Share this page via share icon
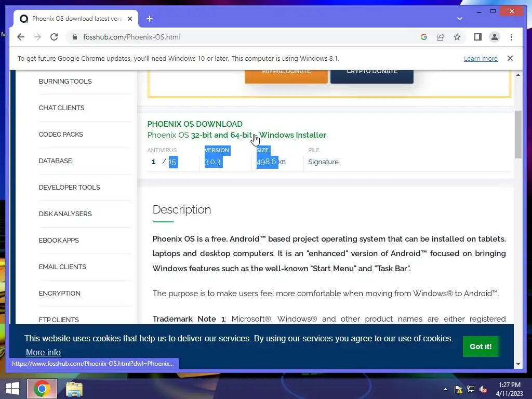Viewport: 532px width, 399px height. pos(441,37)
